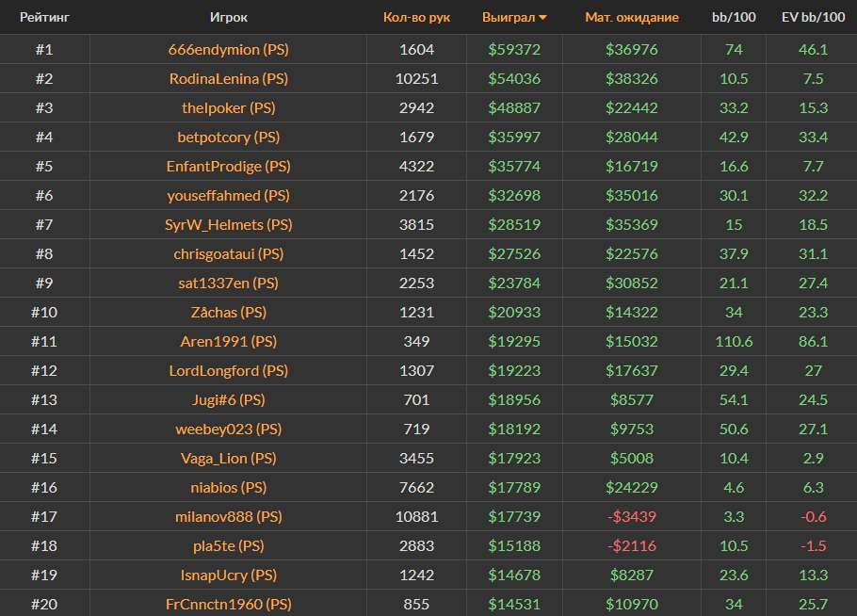Open player 666endymion (PS) profile
Screen dimensions: 857x616
(x=228, y=49)
